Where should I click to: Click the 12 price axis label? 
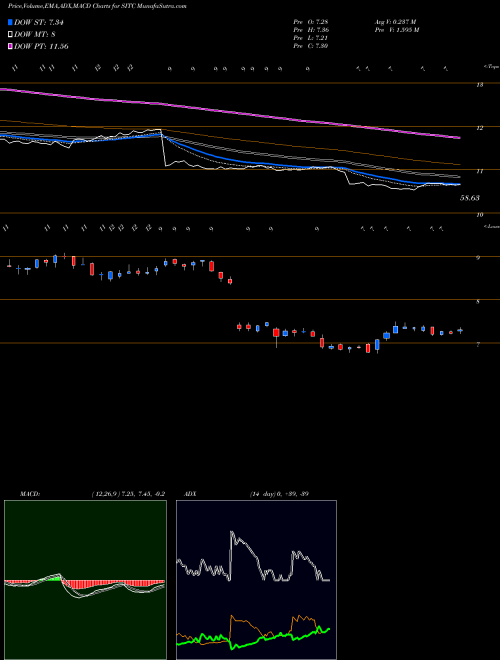click(x=479, y=128)
